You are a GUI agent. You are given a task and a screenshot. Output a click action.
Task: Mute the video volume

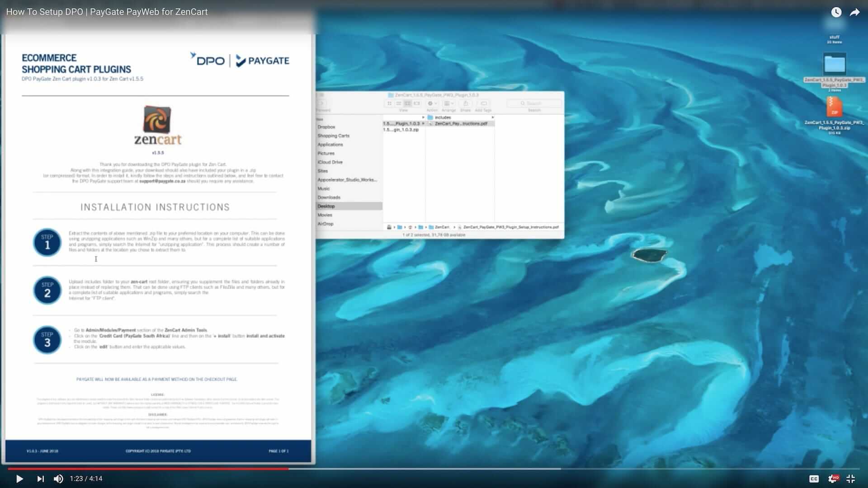point(58,479)
